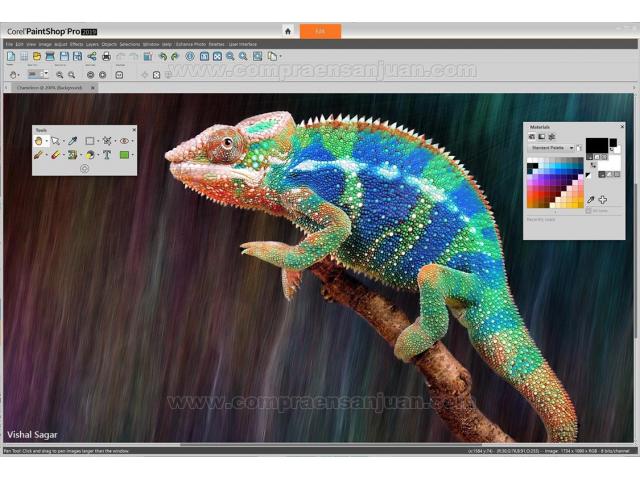The height and width of the screenshot is (480, 640).
Task: Select the Pan hand tool in Tools panel
Action: (x=38, y=141)
